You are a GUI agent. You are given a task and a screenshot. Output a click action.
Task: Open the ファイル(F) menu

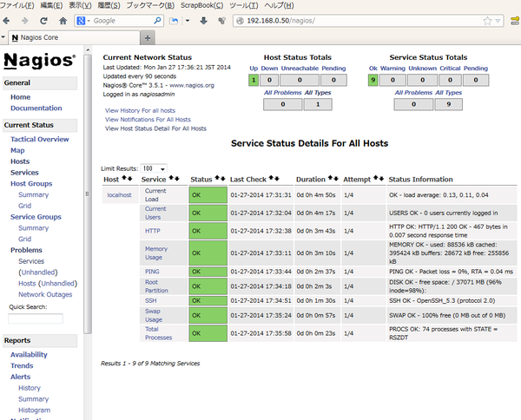click(17, 5)
